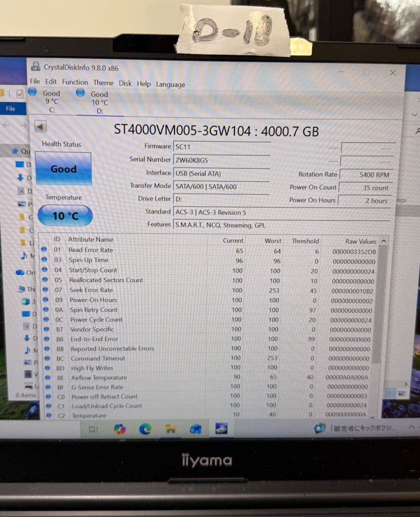Click the attribute list scroll down arrow
The image size is (420, 517).
pyautogui.click(x=372, y=417)
